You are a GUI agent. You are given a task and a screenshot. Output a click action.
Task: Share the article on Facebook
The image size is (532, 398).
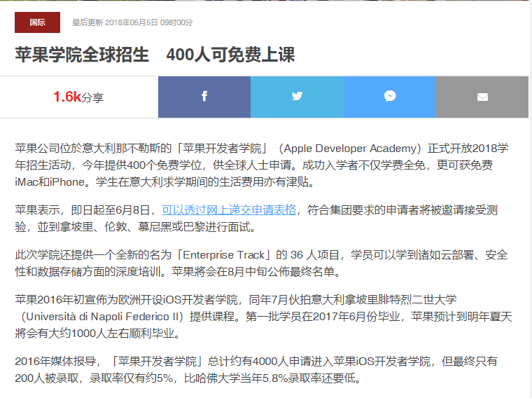tap(204, 97)
